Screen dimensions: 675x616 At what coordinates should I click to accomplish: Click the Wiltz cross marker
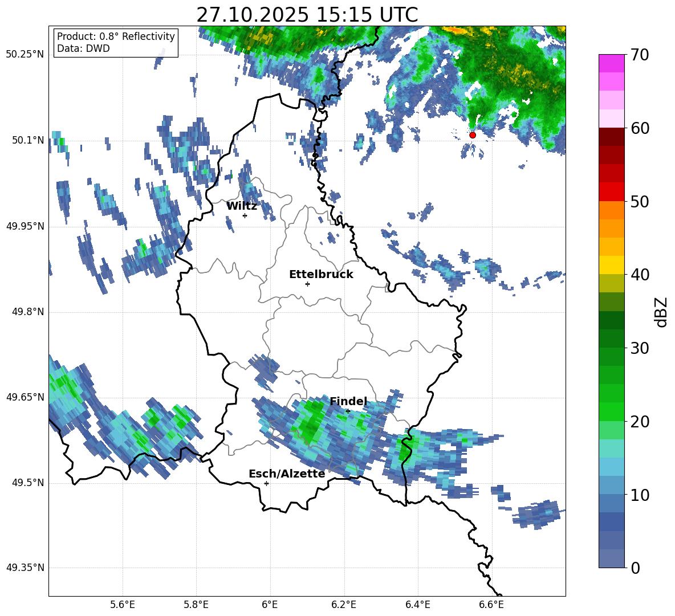click(x=245, y=215)
